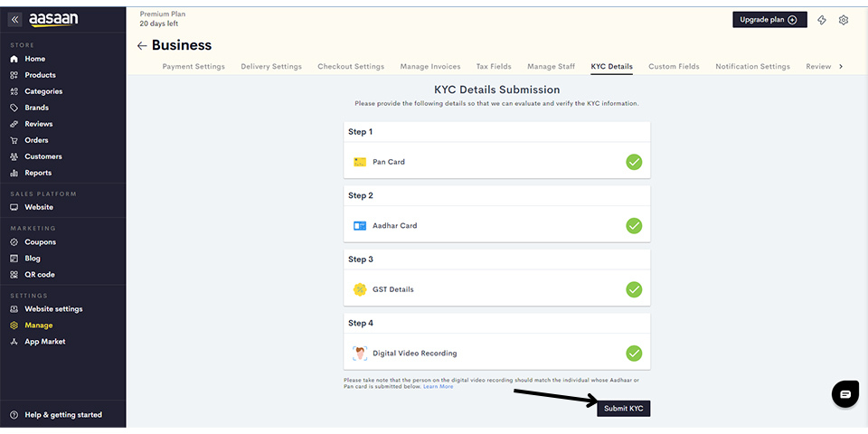Image resolution: width=868 pixels, height=434 pixels.
Task: Go back using arrow beside Business
Action: tap(142, 46)
